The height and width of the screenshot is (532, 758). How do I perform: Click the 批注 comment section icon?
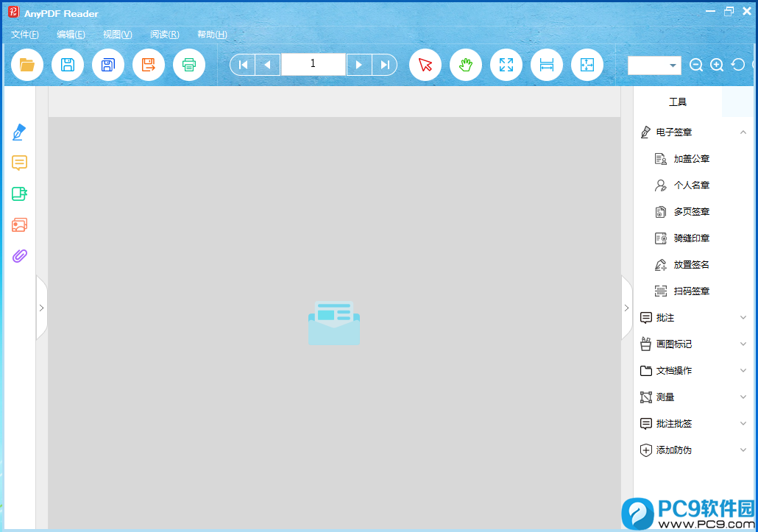(646, 317)
